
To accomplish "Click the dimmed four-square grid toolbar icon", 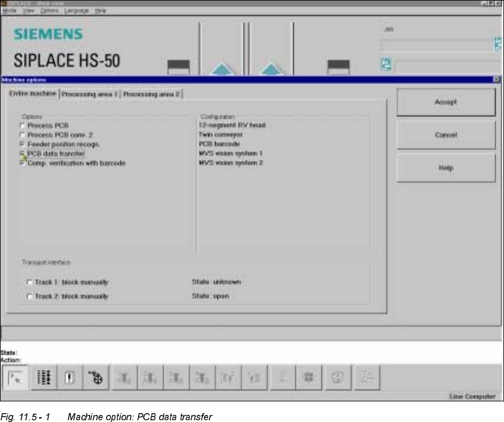I will 308,377.
